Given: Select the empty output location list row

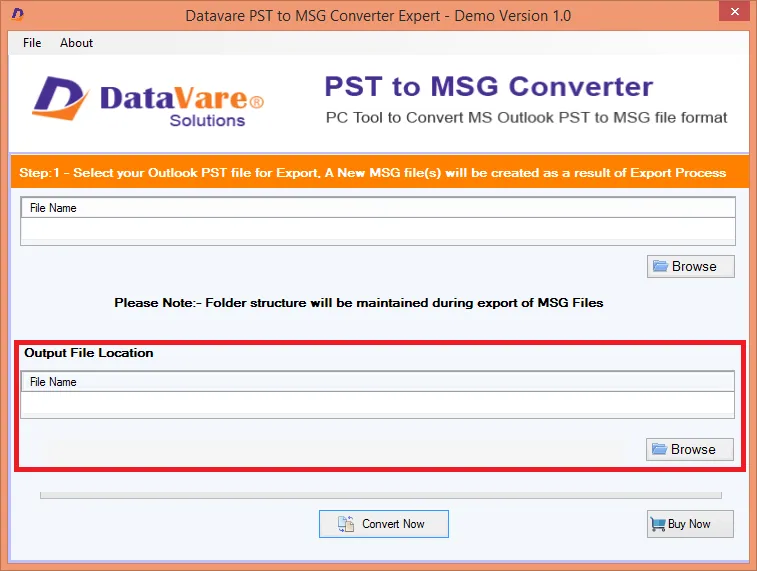Looking at the screenshot, I should click(378, 403).
